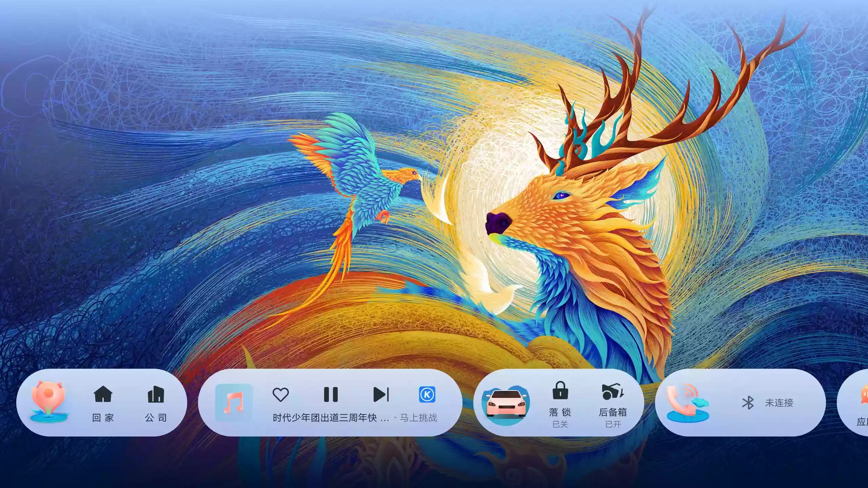The height and width of the screenshot is (488, 868).
Task: Click the Bluetooth symbol icon
Action: click(748, 403)
